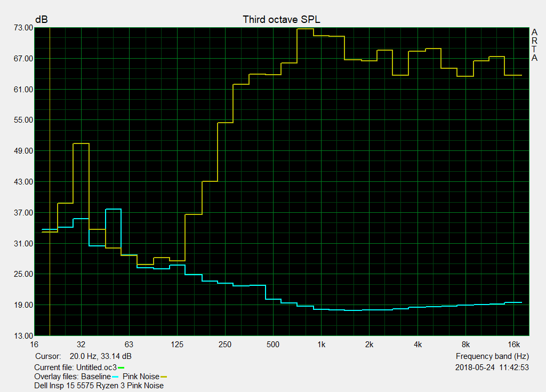Image resolution: width=546 pixels, height=392 pixels.
Task: Click the 63 Hz frequency axis label
Action: (129, 345)
